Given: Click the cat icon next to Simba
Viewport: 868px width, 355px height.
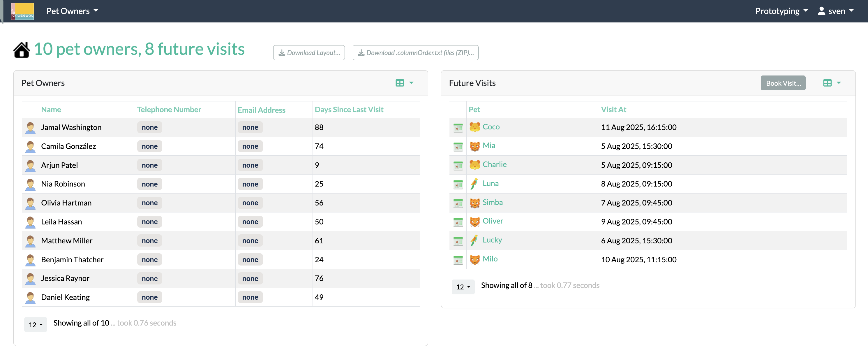Looking at the screenshot, I should pos(474,203).
